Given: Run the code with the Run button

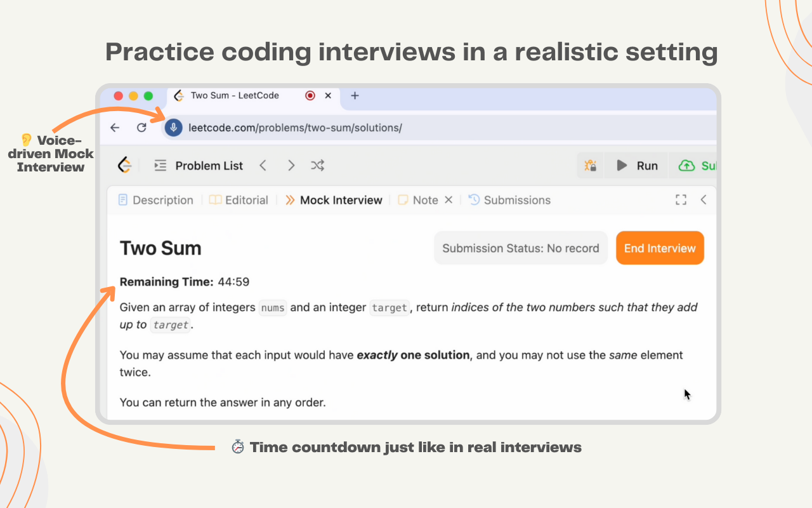Looking at the screenshot, I should 637,166.
